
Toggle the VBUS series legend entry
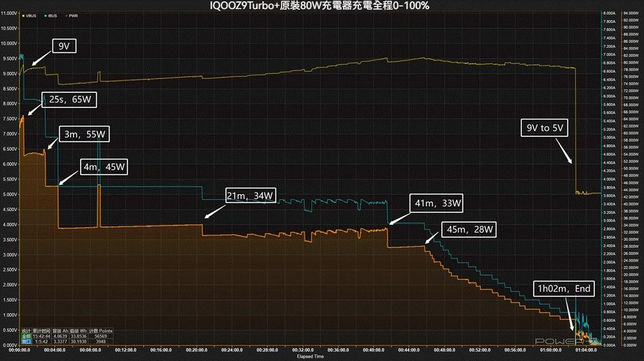pos(29,15)
